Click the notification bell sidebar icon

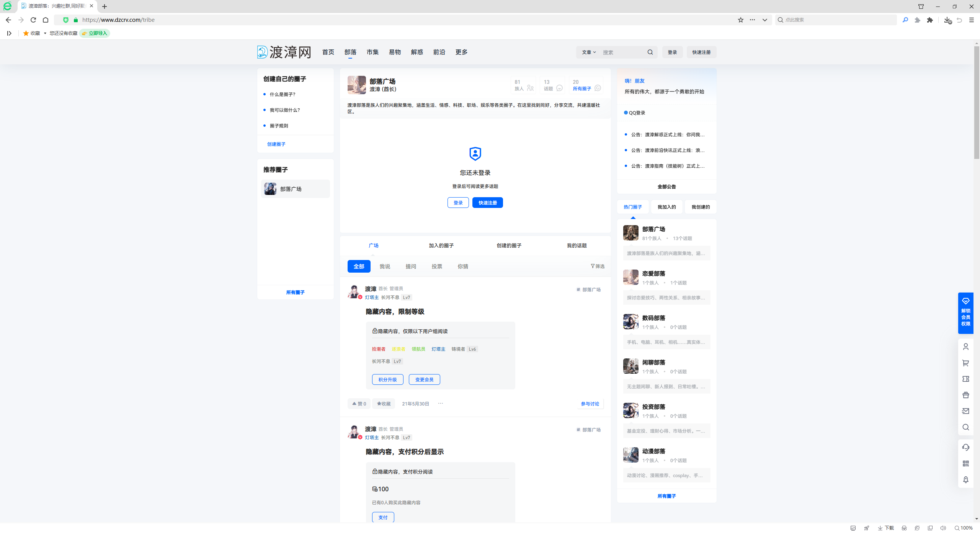965,480
